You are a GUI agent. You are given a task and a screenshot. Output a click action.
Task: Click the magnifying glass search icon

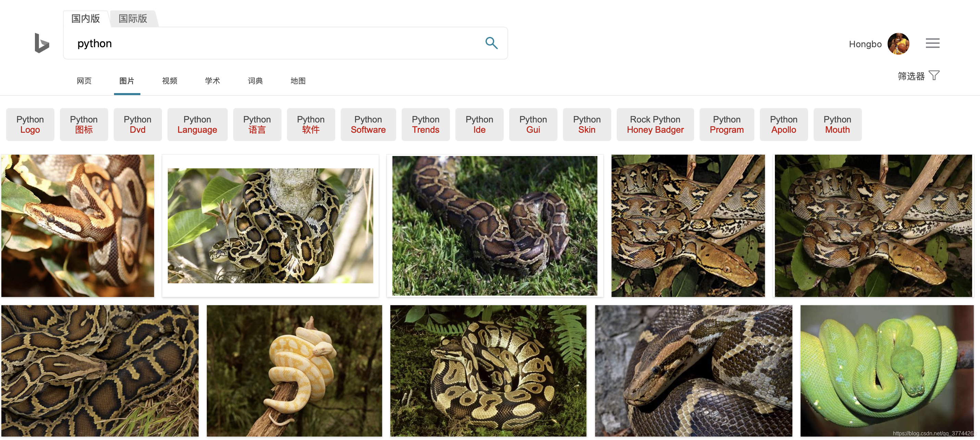(x=491, y=43)
